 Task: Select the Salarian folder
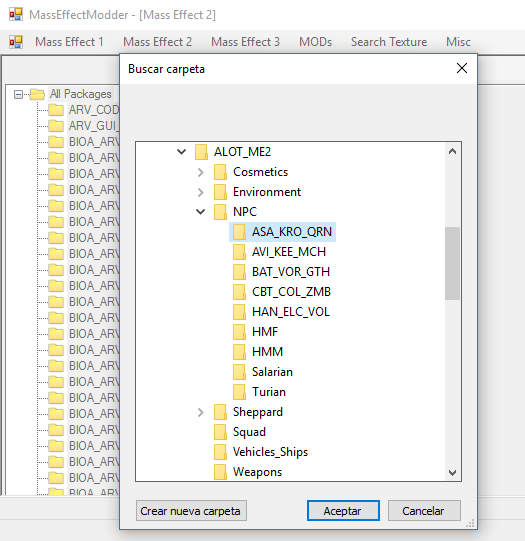(x=272, y=372)
